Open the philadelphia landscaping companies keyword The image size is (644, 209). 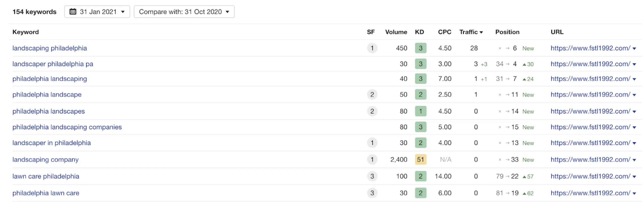[67, 127]
